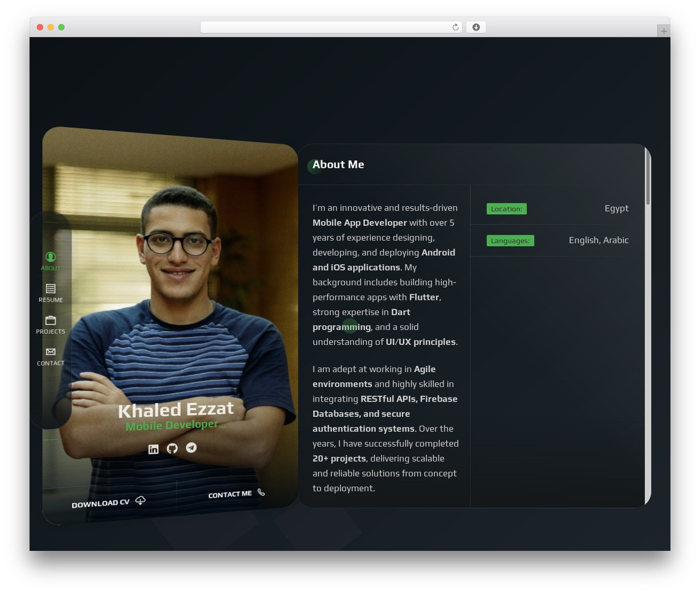This screenshot has height=593, width=700.
Task: Reload the page in browser
Action: pyautogui.click(x=456, y=27)
